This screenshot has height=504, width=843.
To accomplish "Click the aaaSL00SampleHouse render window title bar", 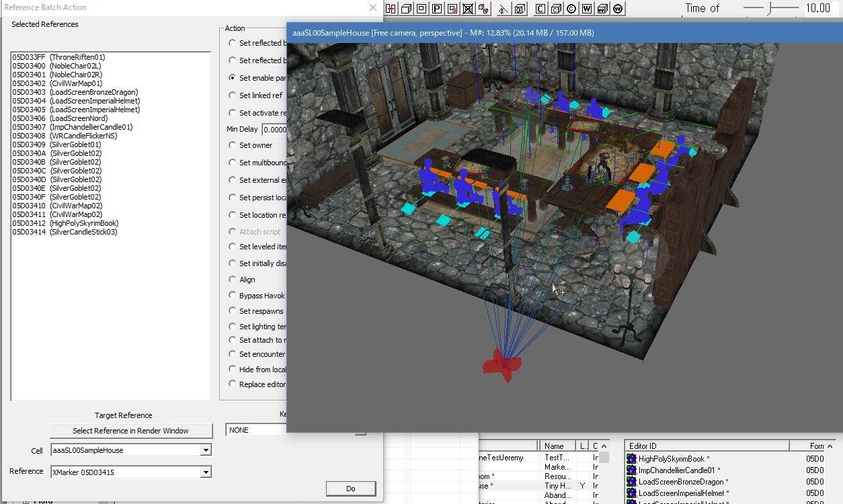I will [x=563, y=33].
